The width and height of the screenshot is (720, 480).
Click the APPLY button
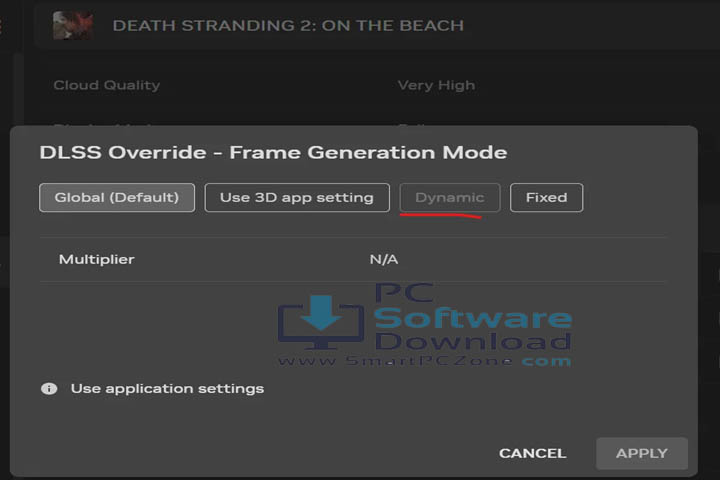(x=642, y=453)
